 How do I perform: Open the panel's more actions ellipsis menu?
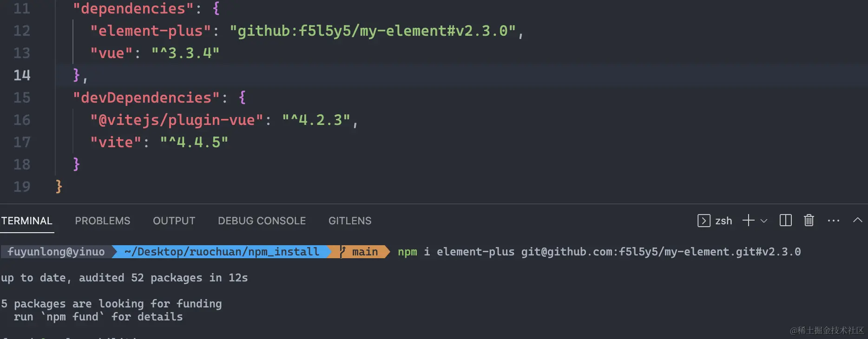(x=834, y=221)
